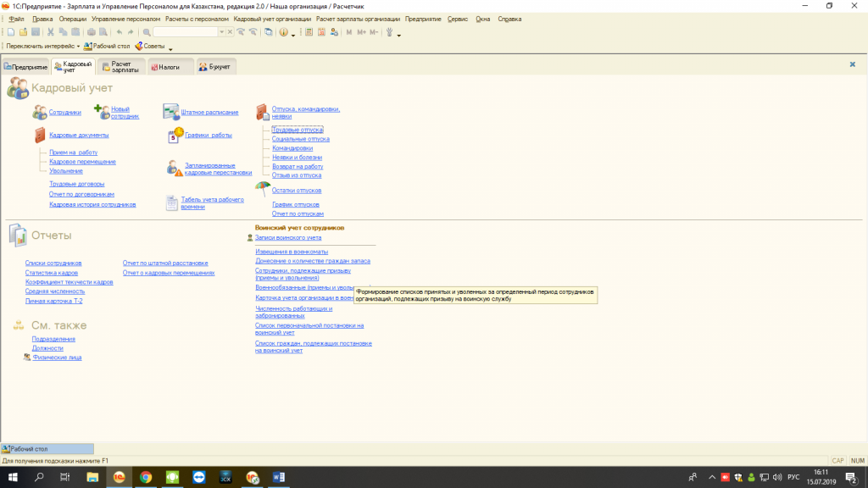
Task: Switch to the Налоги tab
Action: click(x=170, y=66)
